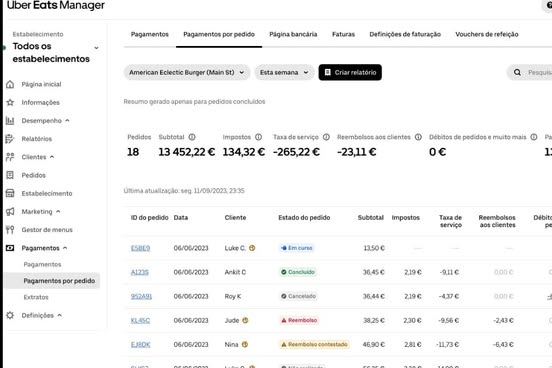Select the Pagamentos por pedido tab
Screen dimensions: 552x368
click(x=219, y=34)
